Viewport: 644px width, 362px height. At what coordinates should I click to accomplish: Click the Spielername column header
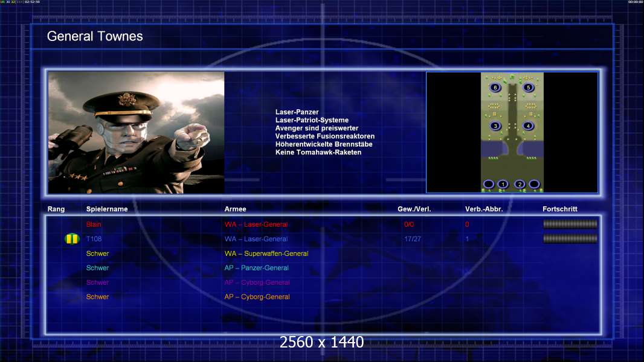107,209
